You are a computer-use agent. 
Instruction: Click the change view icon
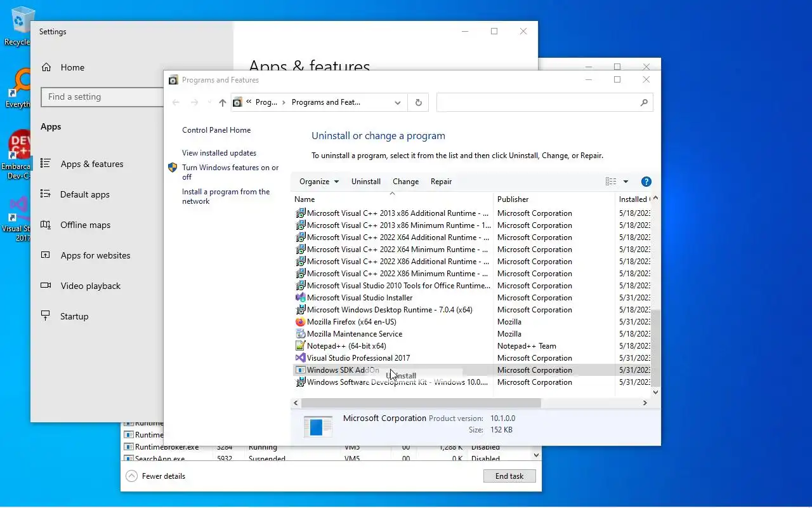coord(611,182)
